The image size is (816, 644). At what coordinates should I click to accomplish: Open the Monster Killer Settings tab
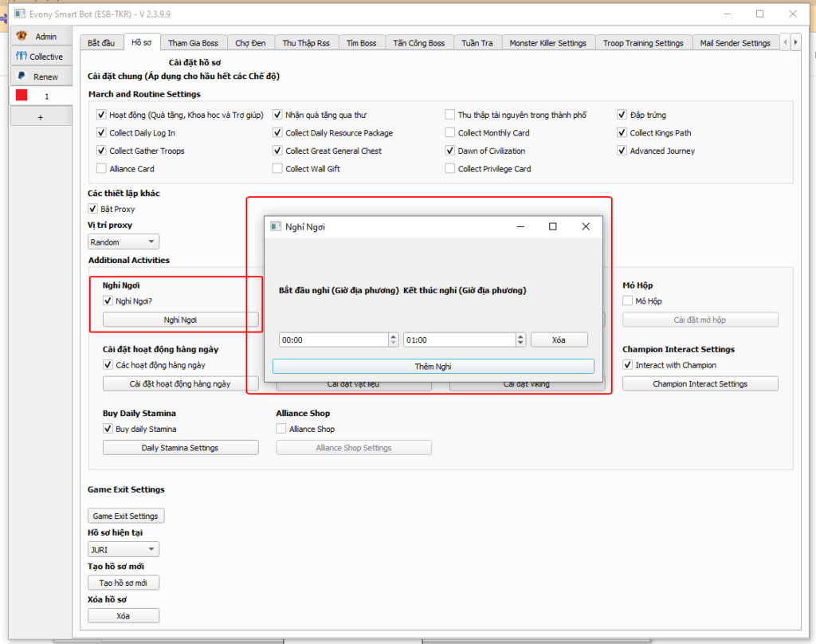547,43
